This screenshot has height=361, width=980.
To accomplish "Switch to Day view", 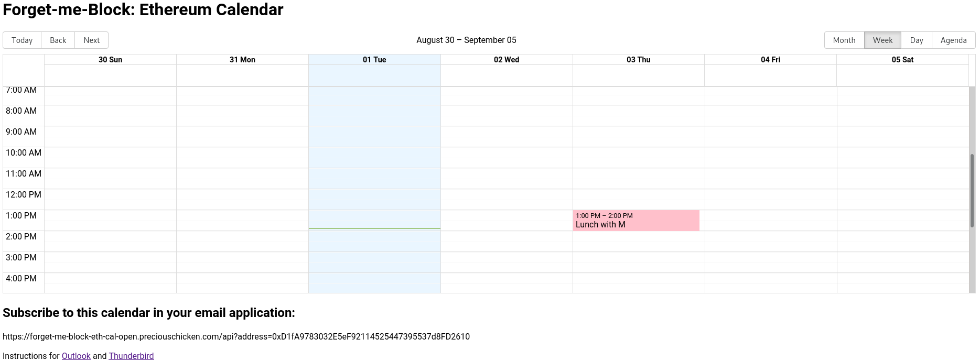I will [917, 40].
